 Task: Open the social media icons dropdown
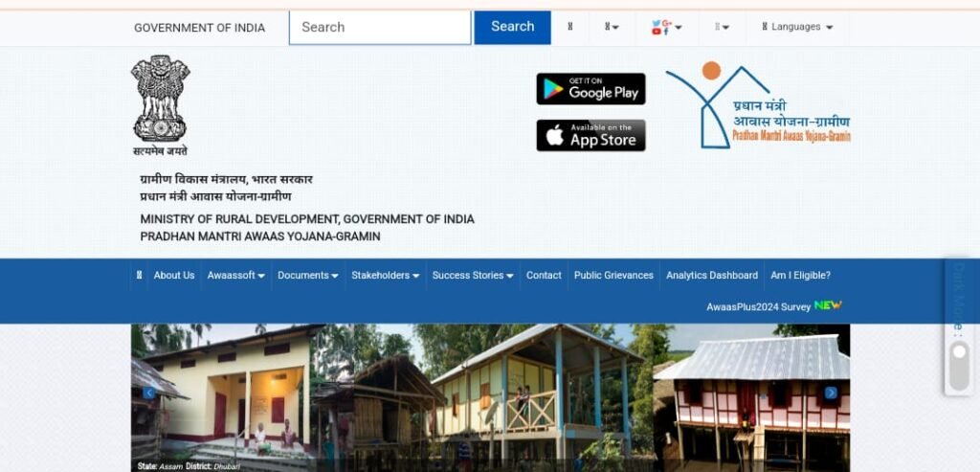[x=666, y=28]
